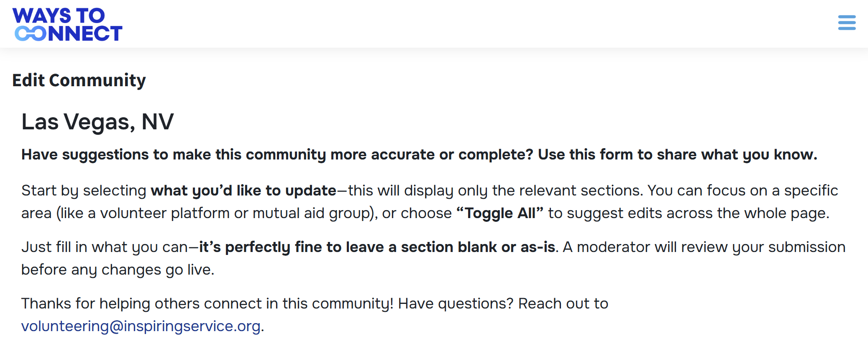Viewport: 868px width, 342px height.
Task: Click the volunteering@inspiringservice.org email link
Action: pos(141,326)
